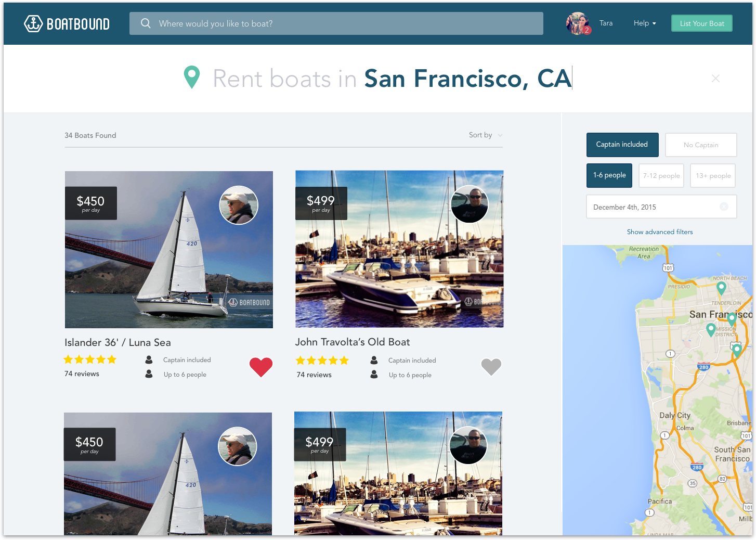Open the John Travolta's Old Boat photo
The height and width of the screenshot is (540, 756).
click(x=399, y=249)
